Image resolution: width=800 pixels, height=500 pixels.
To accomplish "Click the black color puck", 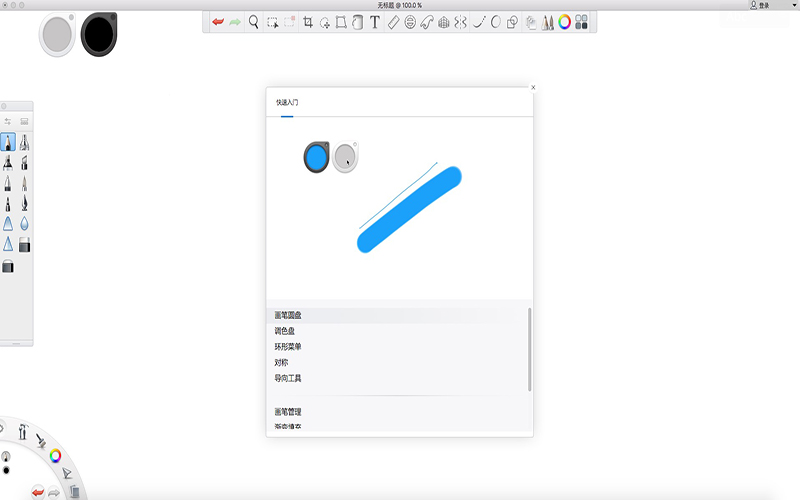I will pos(99,35).
